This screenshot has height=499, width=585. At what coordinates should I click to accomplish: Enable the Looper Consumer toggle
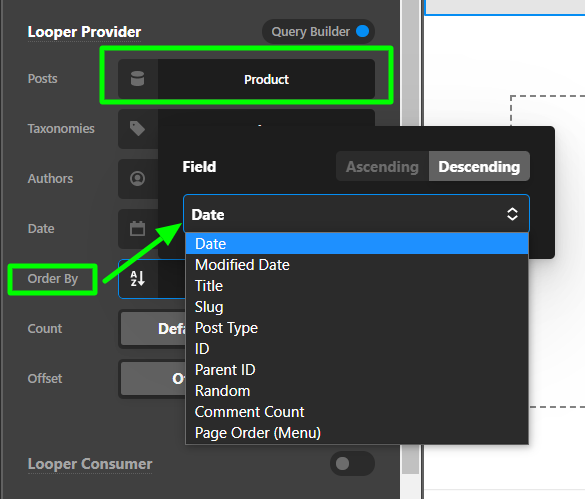click(x=352, y=464)
